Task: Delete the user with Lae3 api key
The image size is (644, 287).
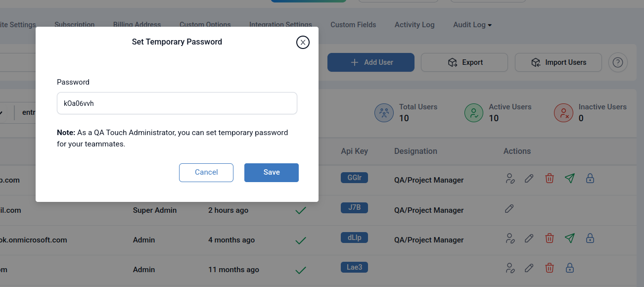Action: click(x=549, y=268)
